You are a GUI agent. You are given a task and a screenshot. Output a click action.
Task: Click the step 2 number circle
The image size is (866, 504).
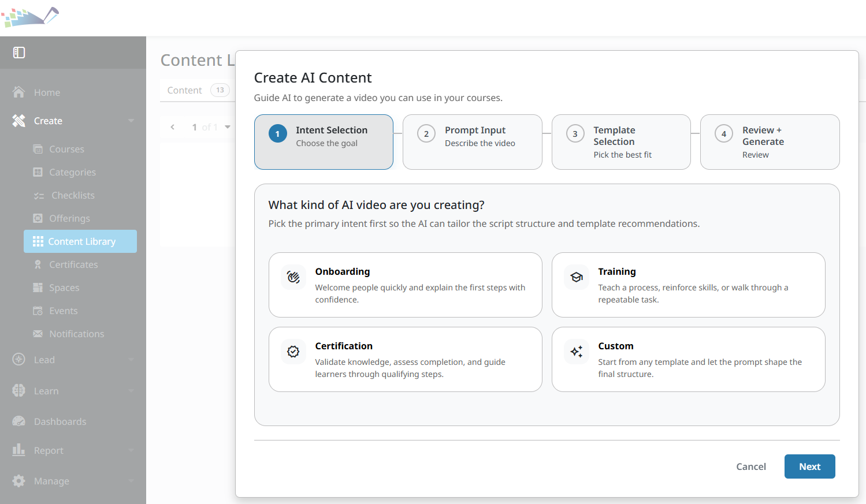click(x=426, y=134)
